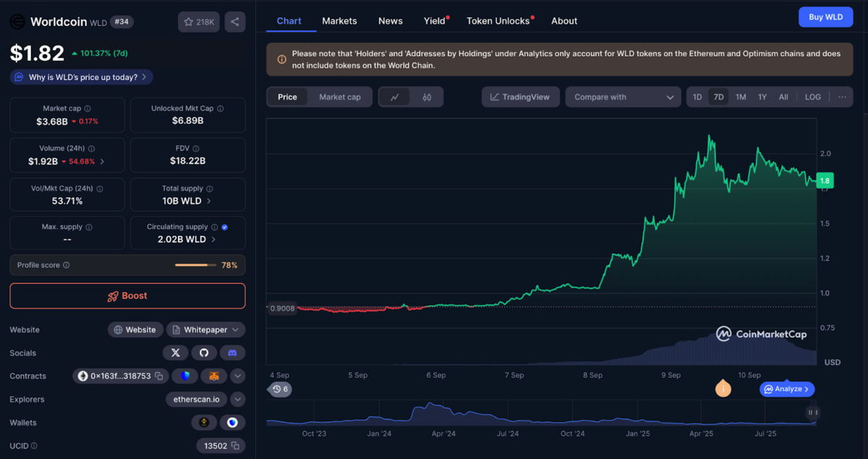Add token via MetaMask fox icon

tap(215, 376)
